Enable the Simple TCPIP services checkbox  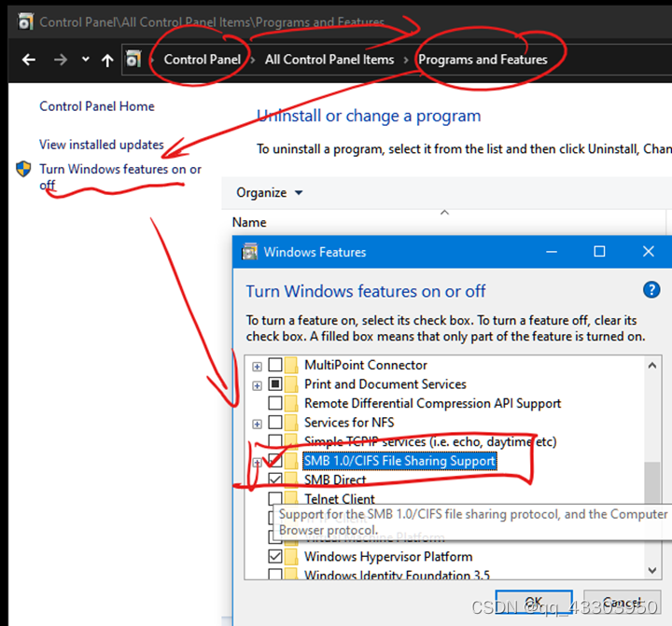(x=275, y=441)
